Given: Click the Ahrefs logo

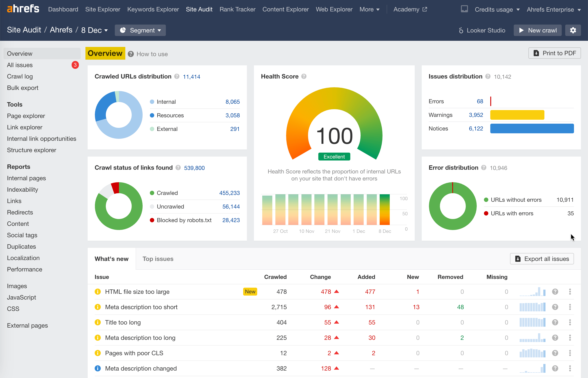Looking at the screenshot, I should click(x=23, y=9).
